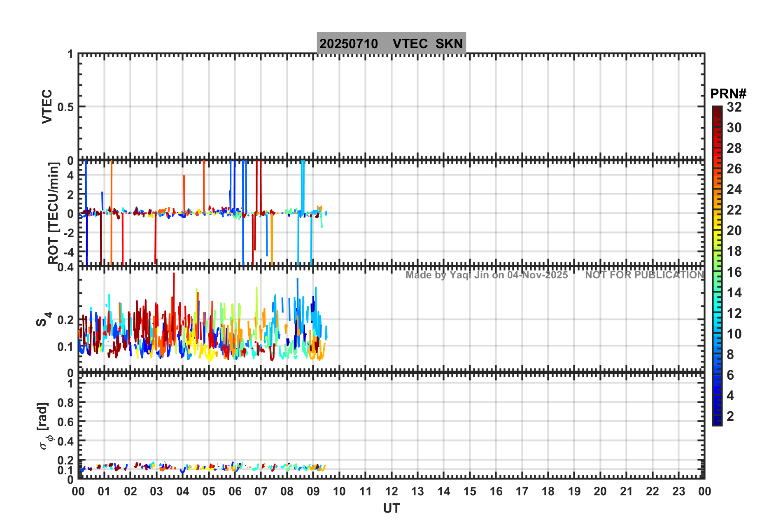Click colorbar label '26'
The height and width of the screenshot is (532, 783).
[x=734, y=169]
